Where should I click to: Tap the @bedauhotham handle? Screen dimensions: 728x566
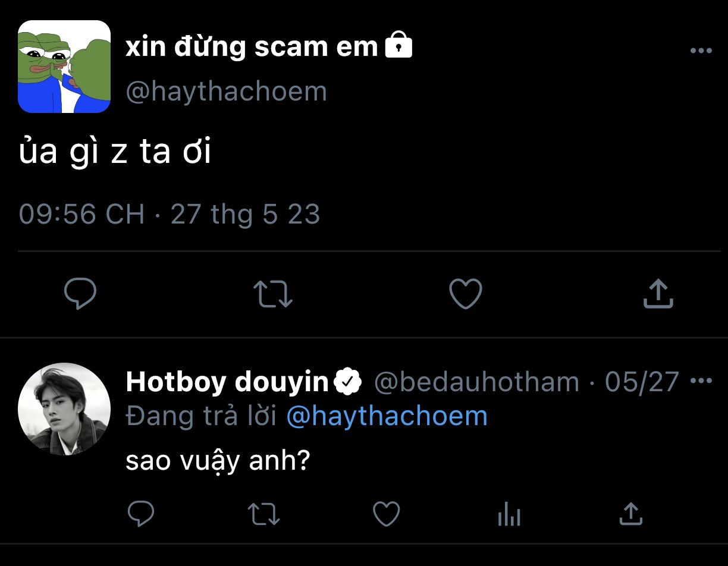coord(476,382)
